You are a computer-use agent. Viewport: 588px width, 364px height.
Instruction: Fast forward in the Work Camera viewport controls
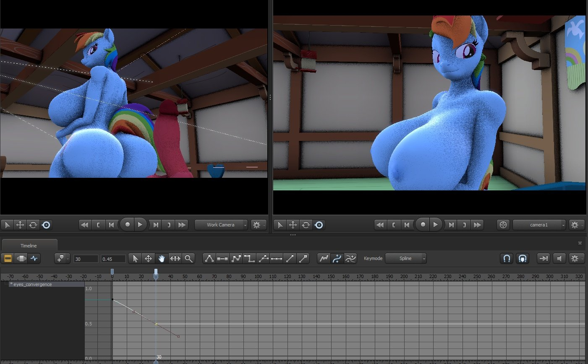(182, 225)
